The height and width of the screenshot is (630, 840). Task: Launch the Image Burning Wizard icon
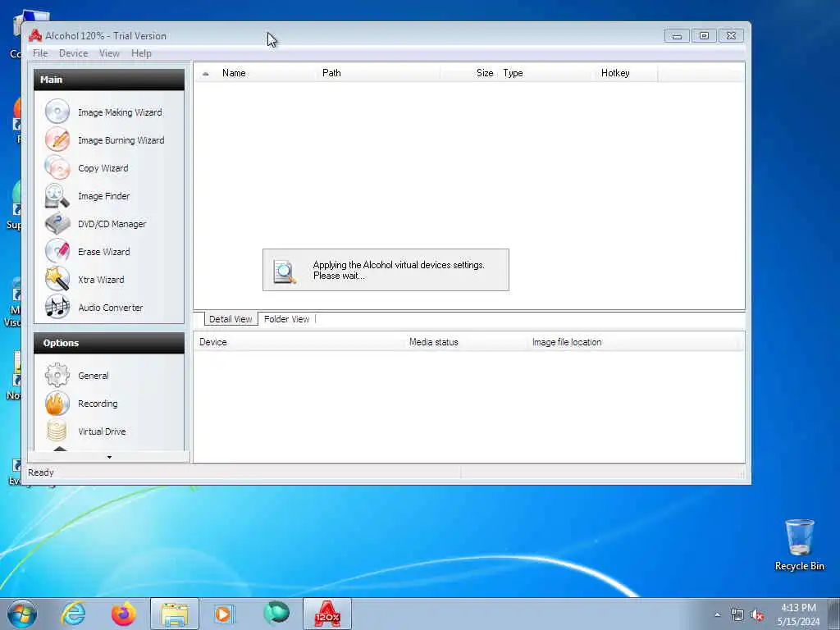pos(57,139)
